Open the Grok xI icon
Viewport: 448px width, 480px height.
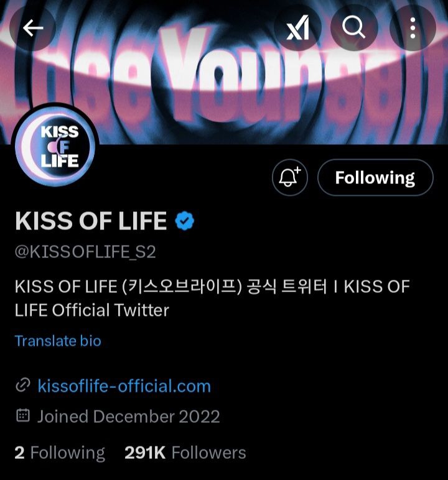click(x=297, y=28)
